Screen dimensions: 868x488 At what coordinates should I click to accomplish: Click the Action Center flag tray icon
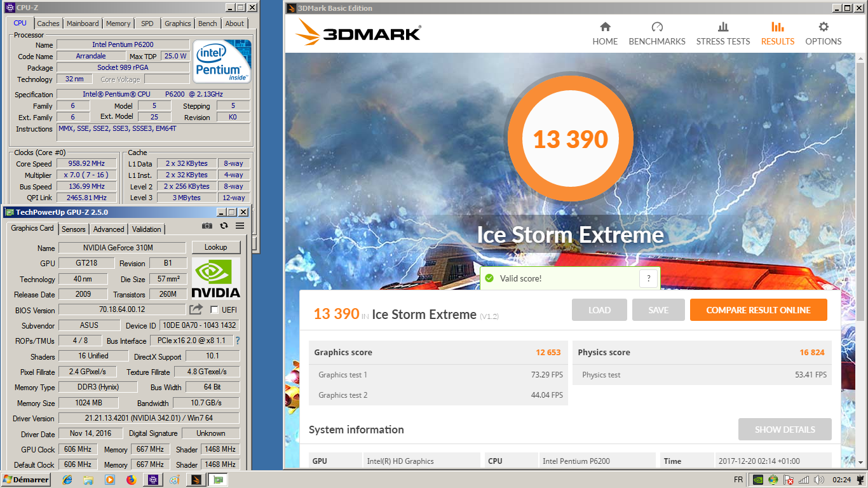point(789,480)
